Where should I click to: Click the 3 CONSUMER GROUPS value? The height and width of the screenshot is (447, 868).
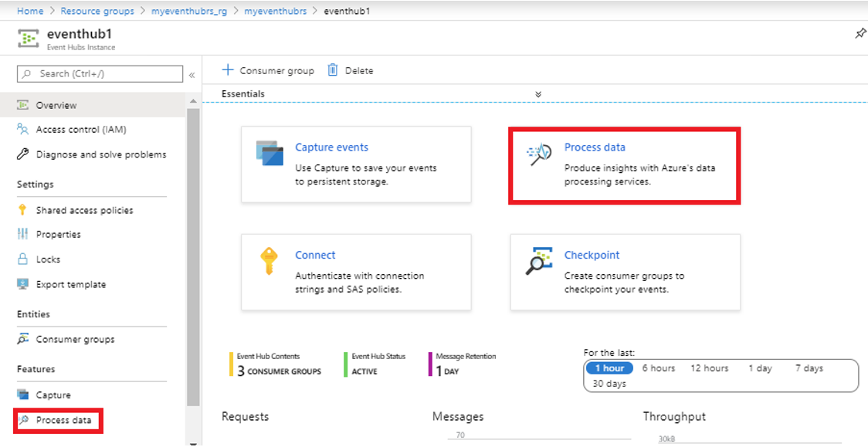click(279, 371)
